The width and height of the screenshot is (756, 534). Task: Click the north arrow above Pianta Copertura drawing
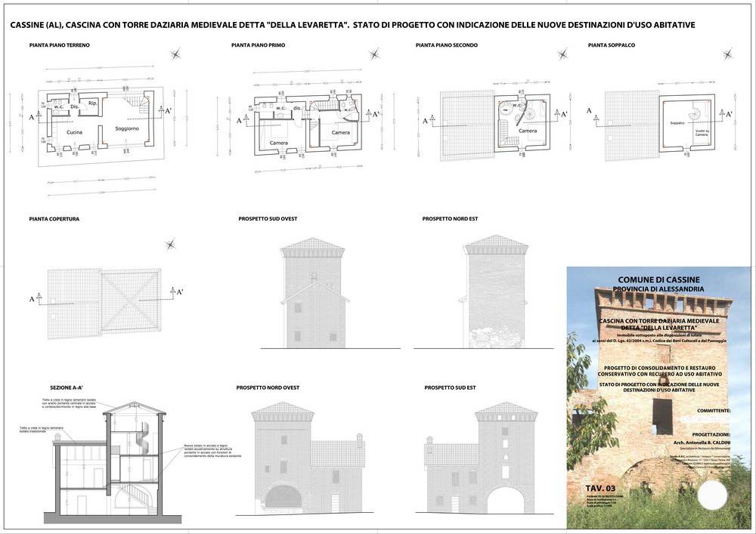click(170, 245)
